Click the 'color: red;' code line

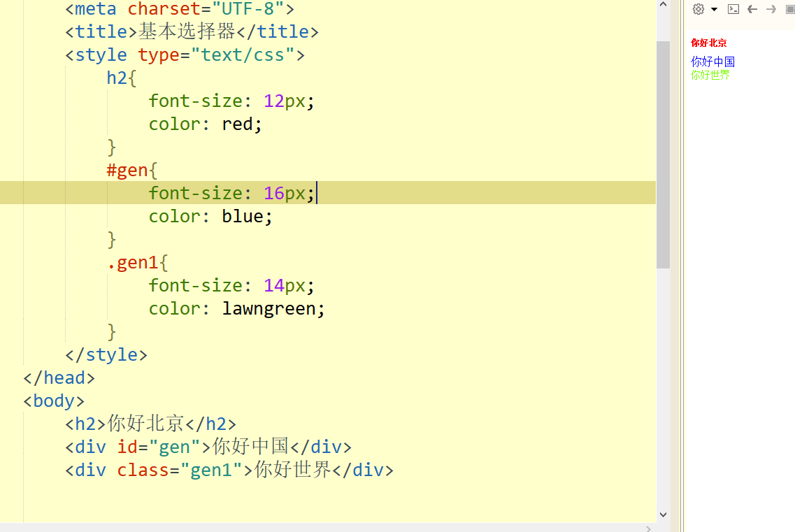[x=206, y=124]
